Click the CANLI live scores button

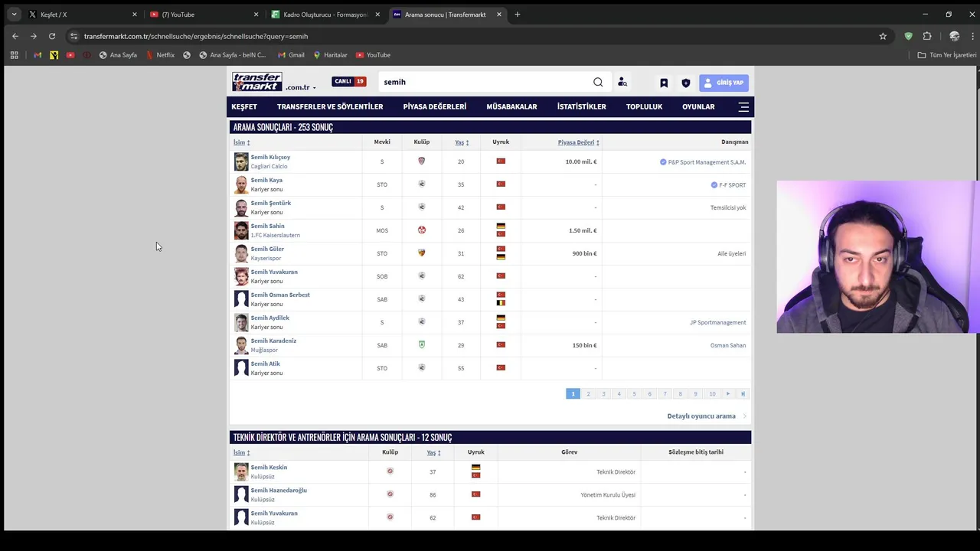pos(349,82)
